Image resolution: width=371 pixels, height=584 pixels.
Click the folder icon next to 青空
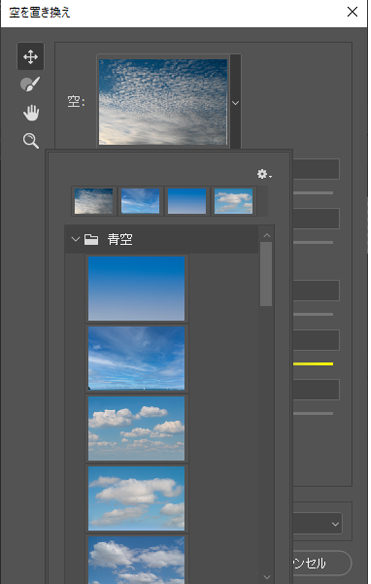(x=91, y=239)
